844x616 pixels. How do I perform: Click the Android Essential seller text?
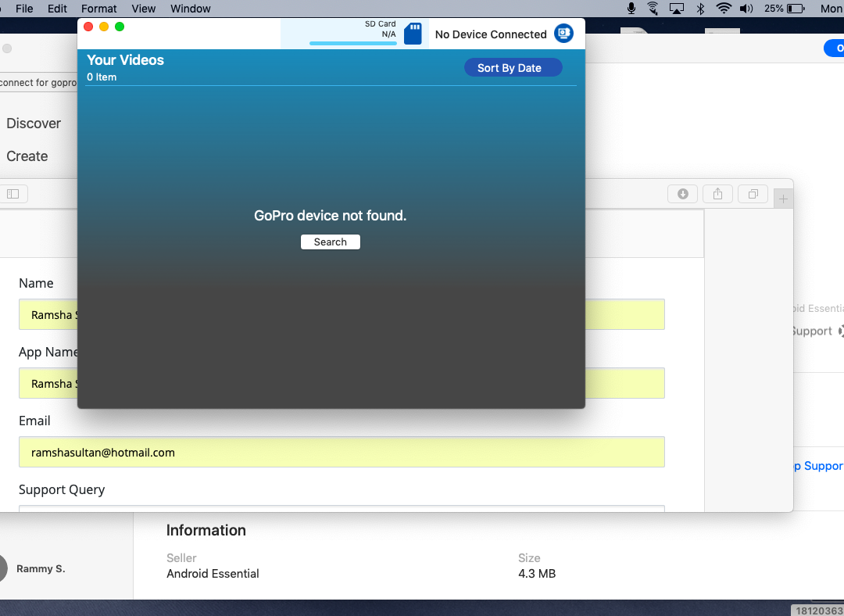coord(213,574)
